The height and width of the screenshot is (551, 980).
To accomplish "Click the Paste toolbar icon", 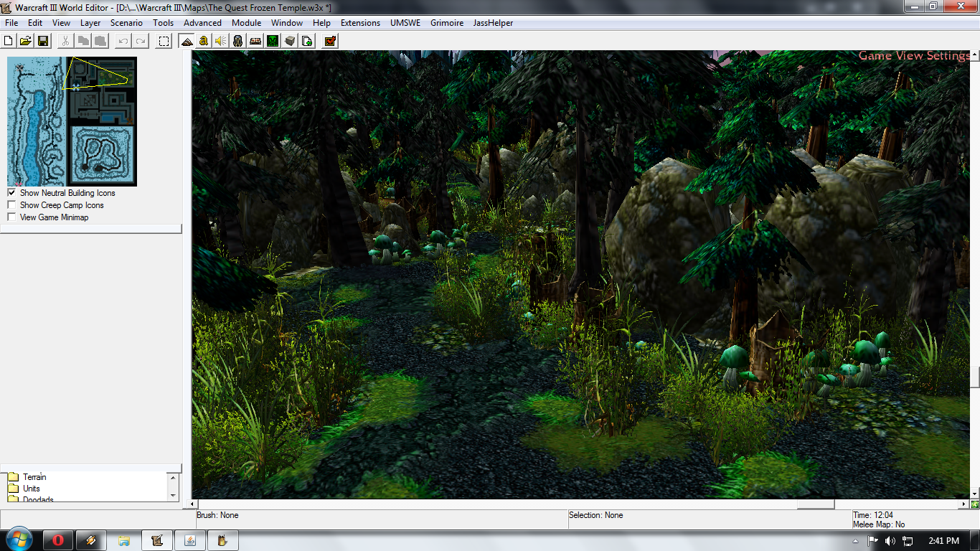I will [100, 41].
